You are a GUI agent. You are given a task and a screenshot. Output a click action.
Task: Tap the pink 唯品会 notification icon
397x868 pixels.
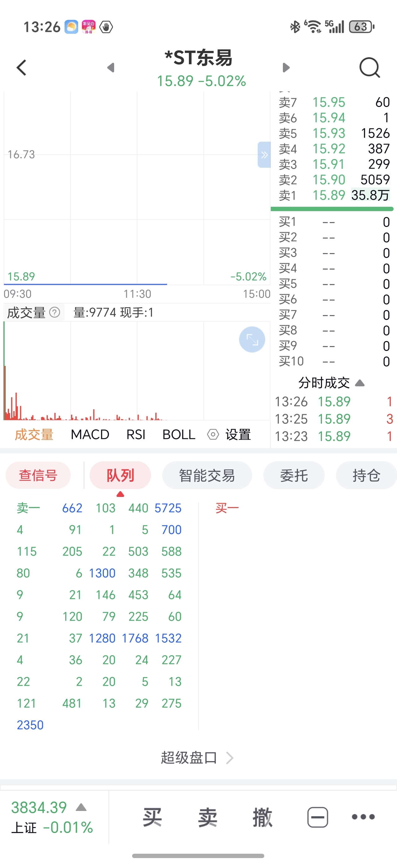pyautogui.click(x=89, y=27)
